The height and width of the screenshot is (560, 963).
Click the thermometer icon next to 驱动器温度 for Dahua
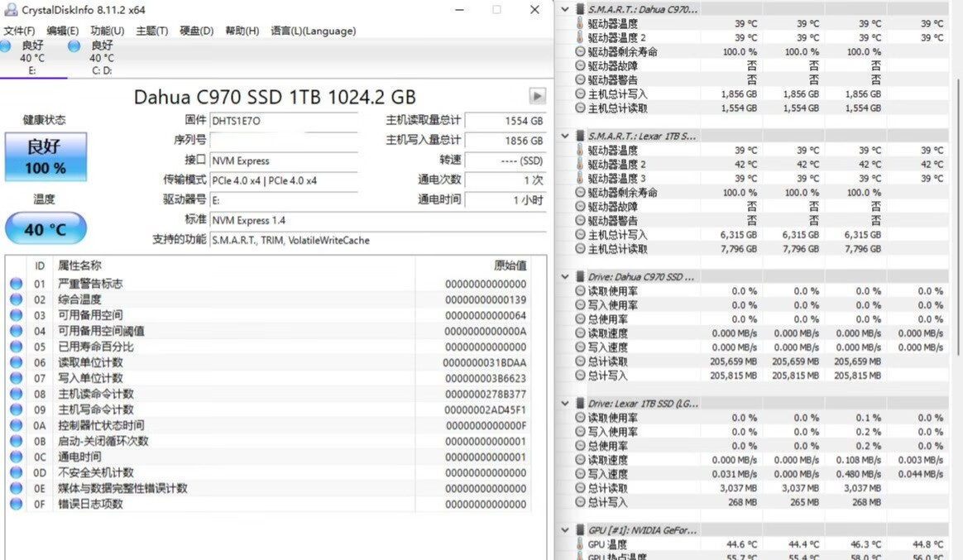579,23
